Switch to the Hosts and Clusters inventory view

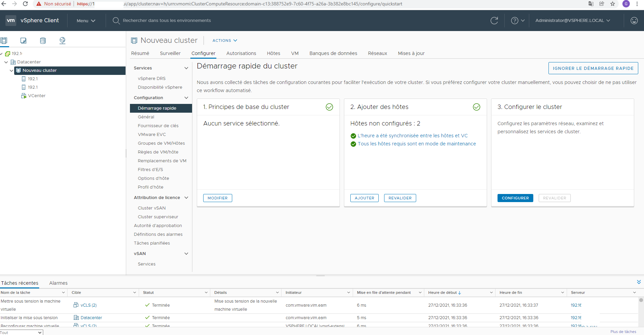(x=4, y=40)
